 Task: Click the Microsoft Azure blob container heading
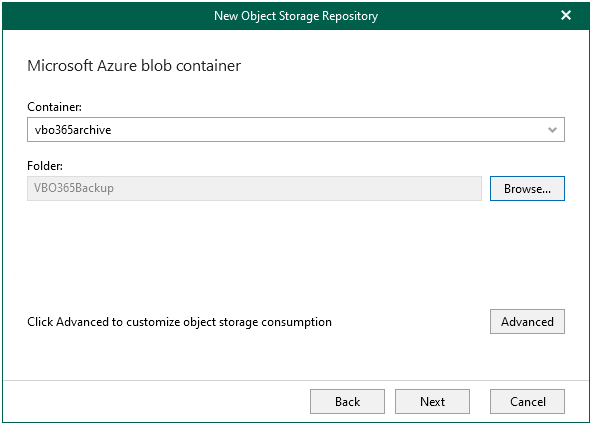click(134, 66)
